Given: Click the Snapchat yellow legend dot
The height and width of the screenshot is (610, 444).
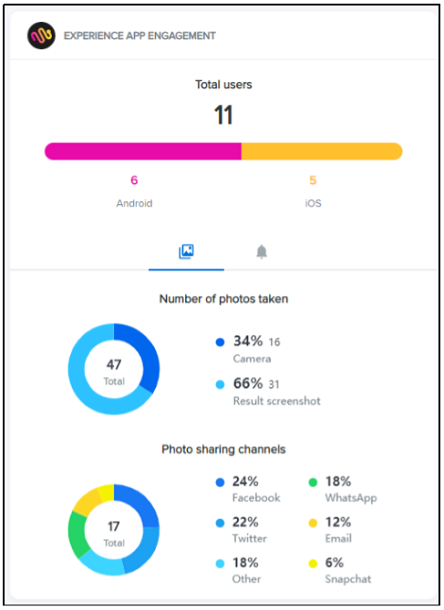Looking at the screenshot, I should click(313, 563).
